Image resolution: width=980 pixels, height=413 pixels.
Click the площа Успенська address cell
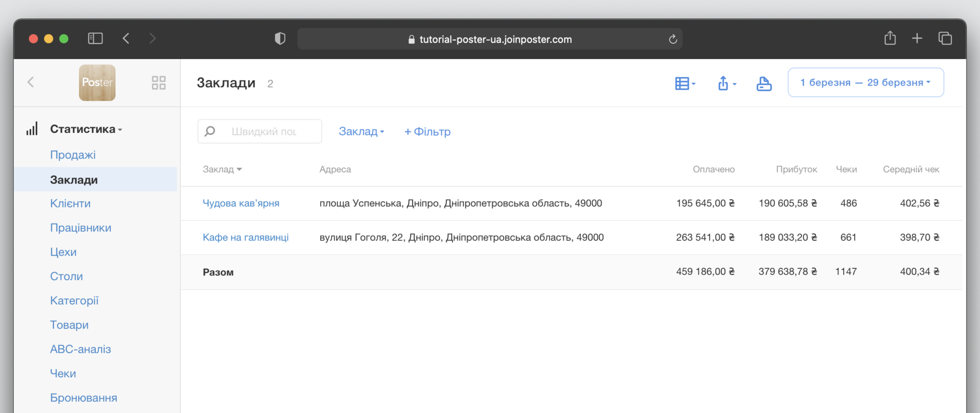[461, 203]
